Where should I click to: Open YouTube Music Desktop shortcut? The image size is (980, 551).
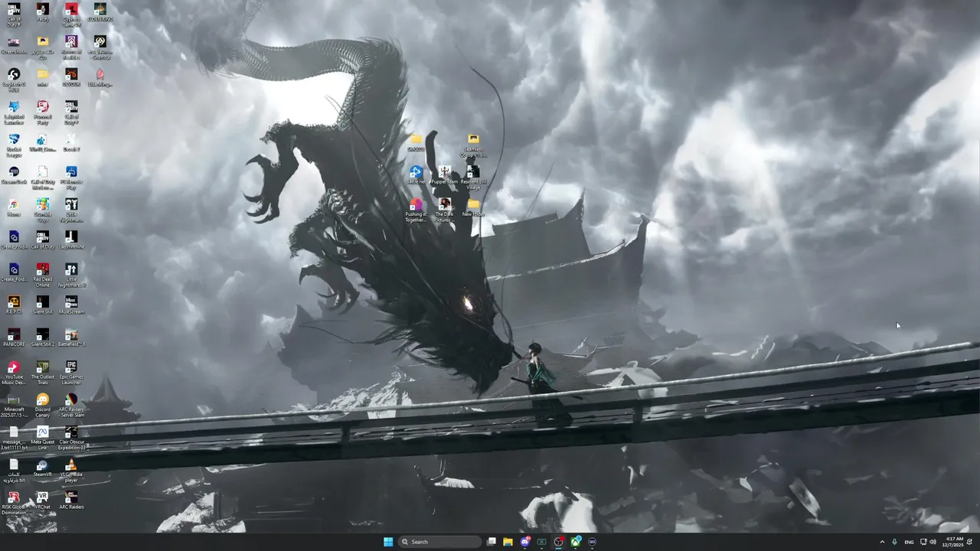pyautogui.click(x=14, y=372)
